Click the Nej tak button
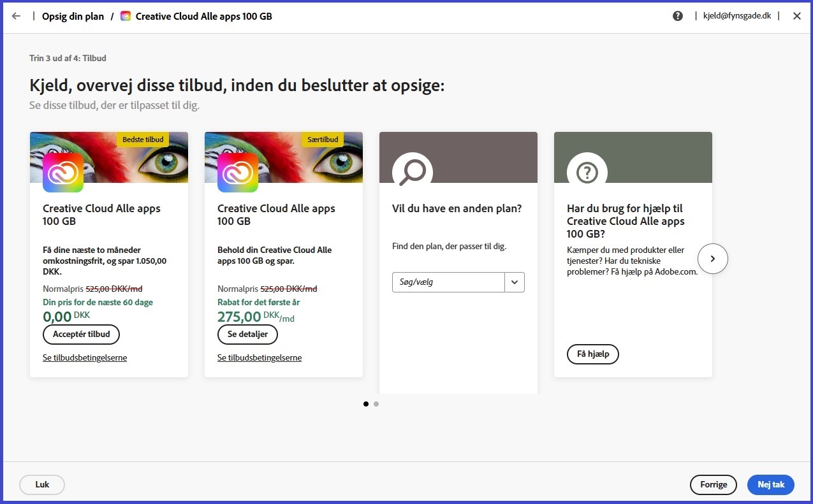 pos(771,485)
